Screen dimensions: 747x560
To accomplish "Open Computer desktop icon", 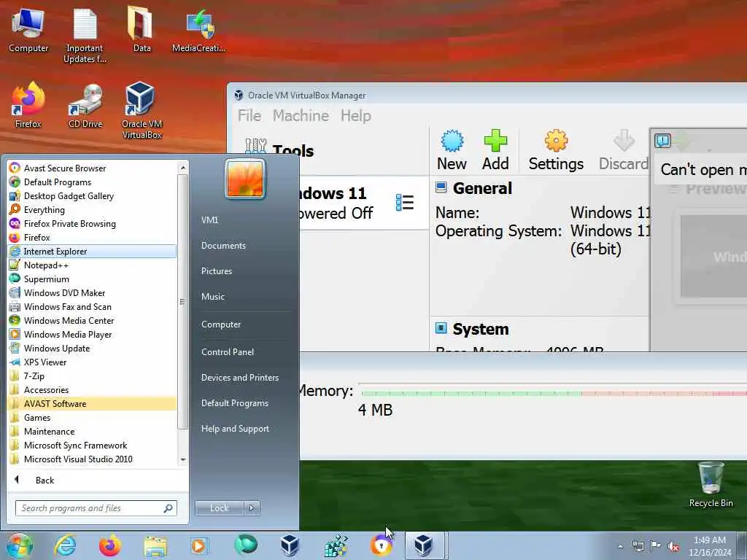I will (28, 31).
